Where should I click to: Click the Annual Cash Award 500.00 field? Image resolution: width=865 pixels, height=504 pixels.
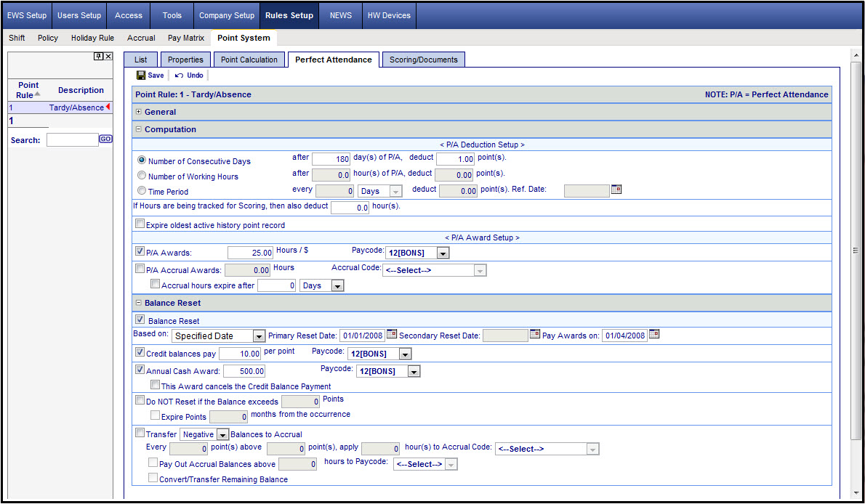coord(244,371)
